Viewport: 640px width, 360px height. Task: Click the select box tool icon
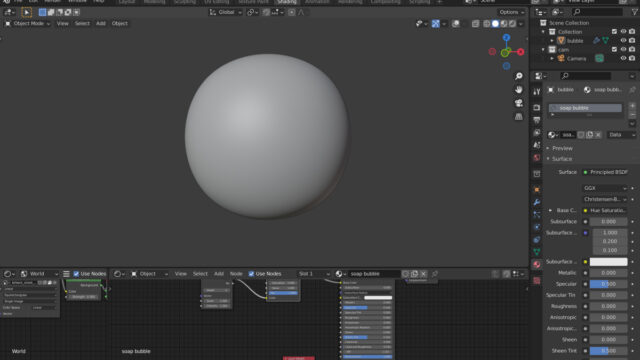click(x=27, y=12)
